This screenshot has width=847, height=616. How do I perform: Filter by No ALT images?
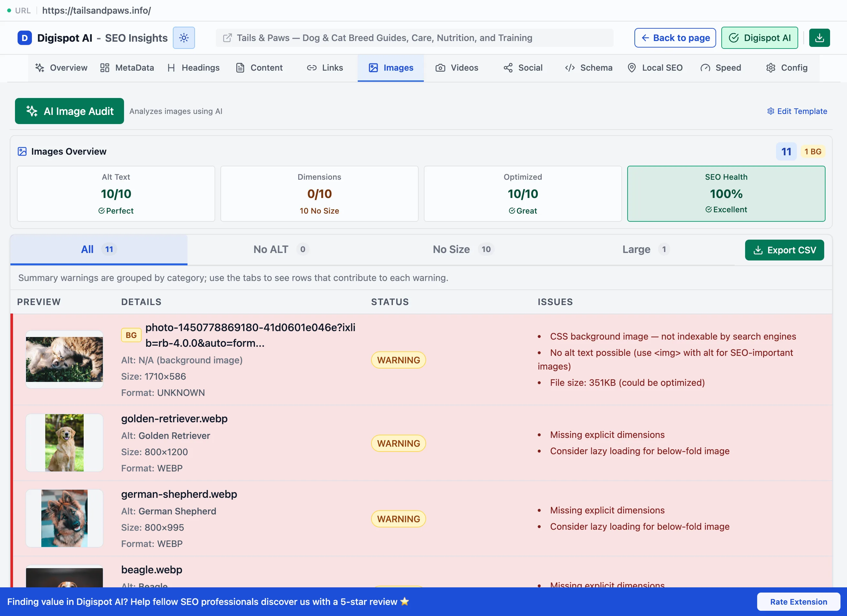click(281, 249)
